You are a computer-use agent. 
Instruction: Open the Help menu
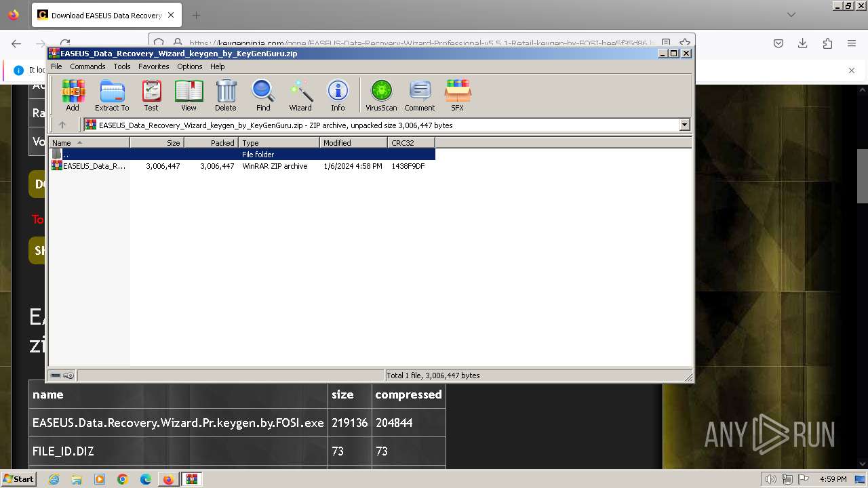[x=218, y=66]
